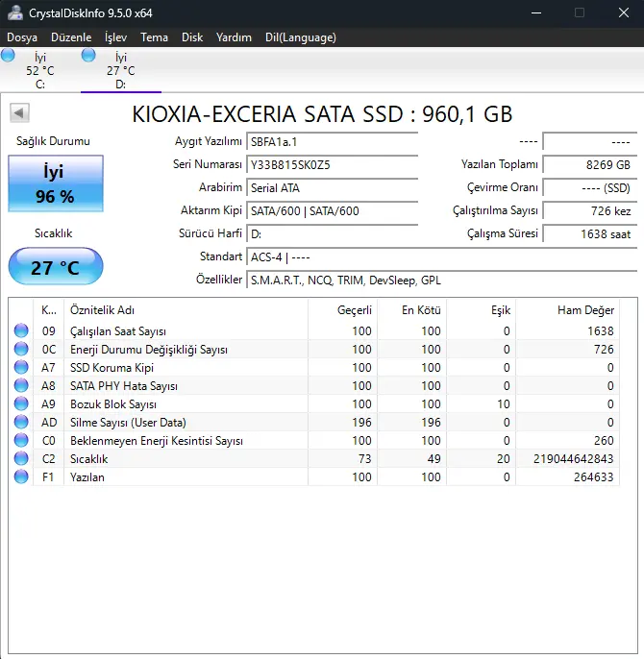Select the C: drive status orb

[8, 55]
